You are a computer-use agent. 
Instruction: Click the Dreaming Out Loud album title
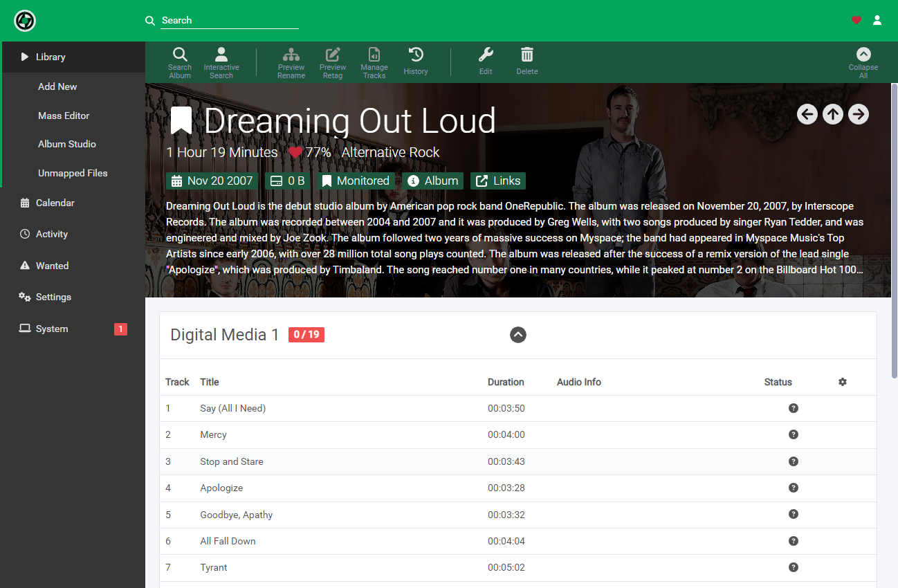pyautogui.click(x=350, y=121)
